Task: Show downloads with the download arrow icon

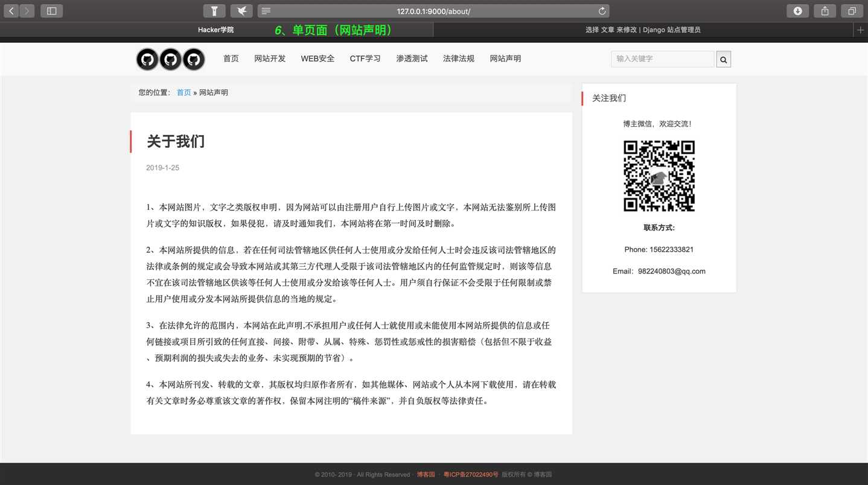Action: [x=797, y=11]
